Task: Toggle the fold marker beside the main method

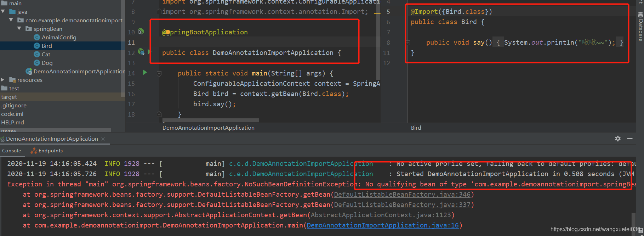Action: click(159, 73)
